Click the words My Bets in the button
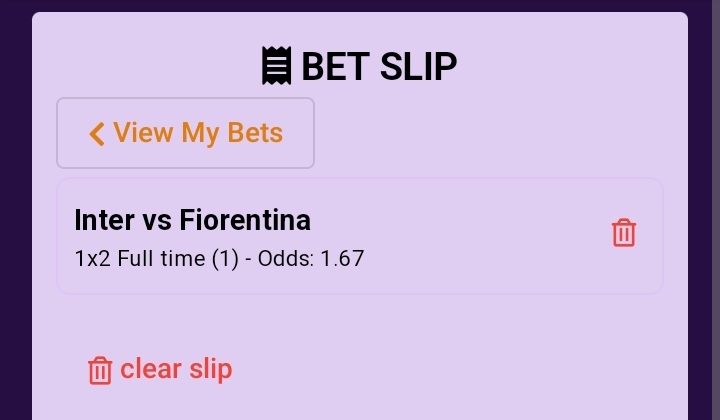Image resolution: width=720 pixels, height=420 pixels. point(232,134)
